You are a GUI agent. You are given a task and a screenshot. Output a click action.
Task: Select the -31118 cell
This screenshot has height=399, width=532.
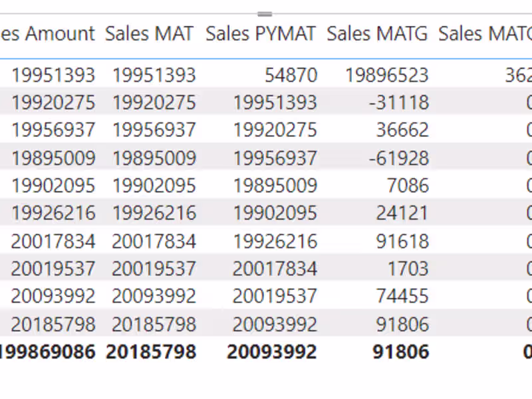point(402,103)
